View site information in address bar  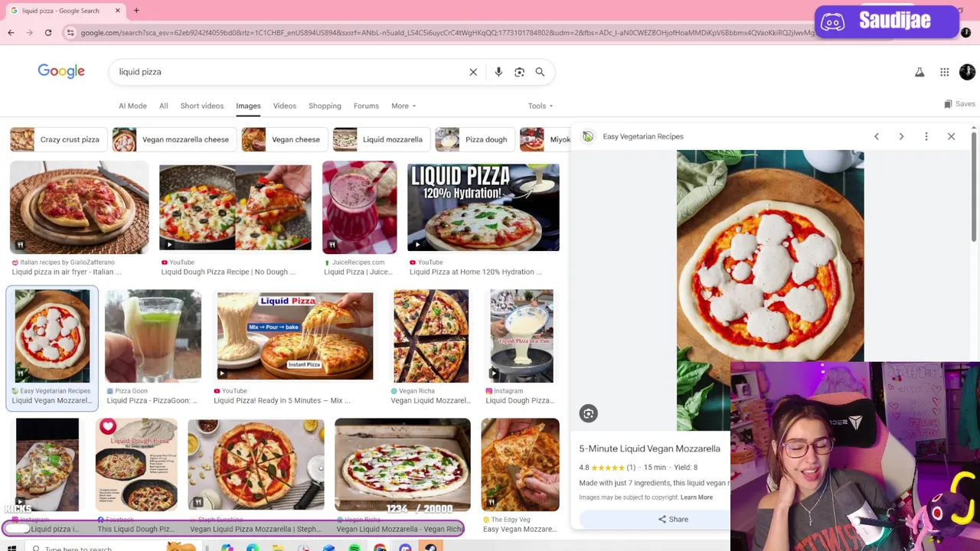click(x=70, y=33)
